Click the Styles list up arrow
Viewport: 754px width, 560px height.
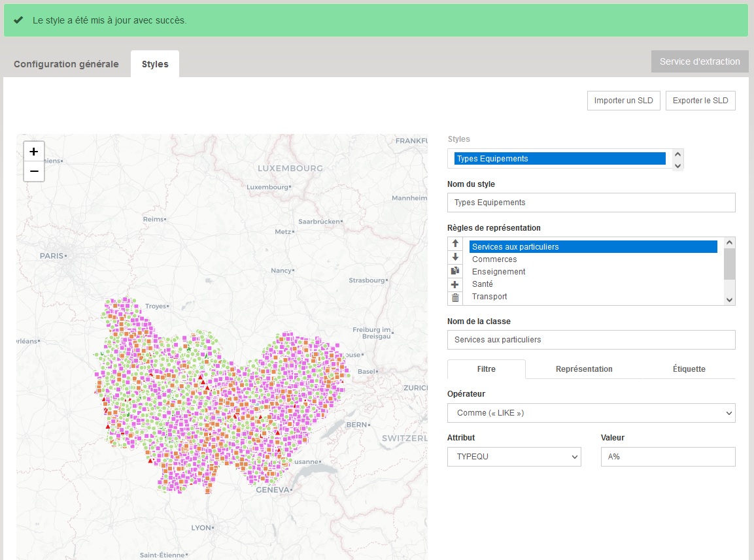click(x=677, y=154)
